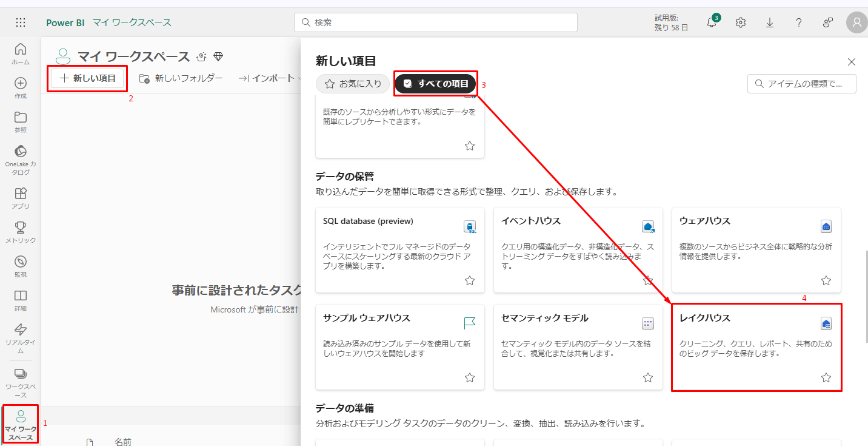Favorite the Semantic Model card star
Image resolution: width=868 pixels, height=446 pixels.
point(648,377)
